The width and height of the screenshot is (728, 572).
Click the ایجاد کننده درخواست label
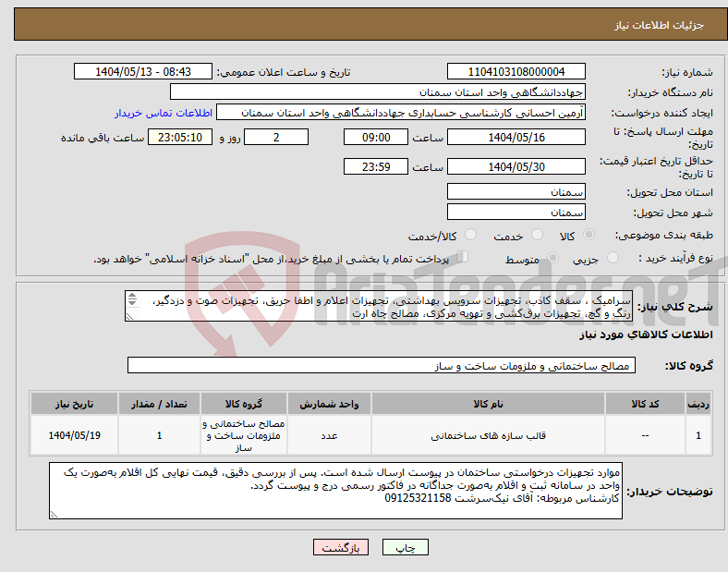(661, 113)
